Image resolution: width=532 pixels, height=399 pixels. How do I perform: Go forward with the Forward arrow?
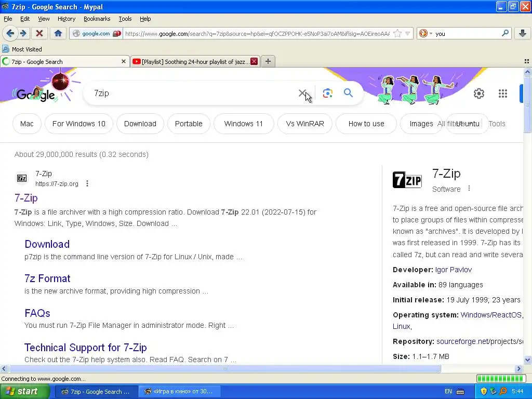[x=23, y=33]
